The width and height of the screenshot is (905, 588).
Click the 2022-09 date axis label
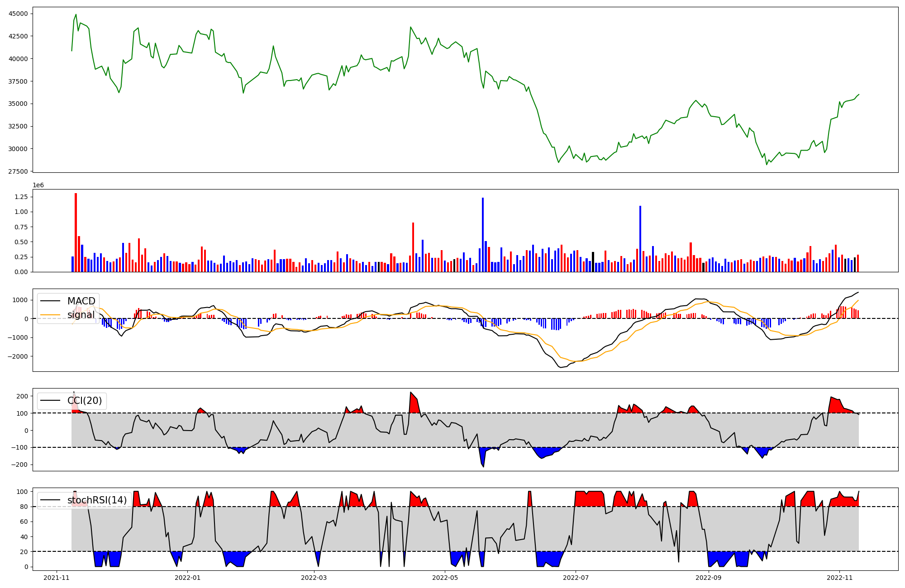tap(708, 578)
